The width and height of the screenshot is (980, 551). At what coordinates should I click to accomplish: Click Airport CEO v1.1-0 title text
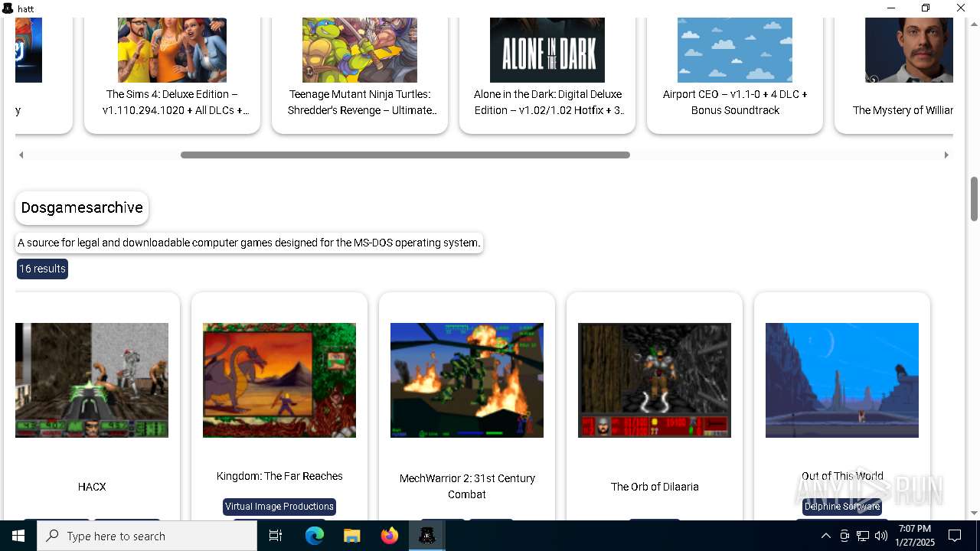point(735,103)
